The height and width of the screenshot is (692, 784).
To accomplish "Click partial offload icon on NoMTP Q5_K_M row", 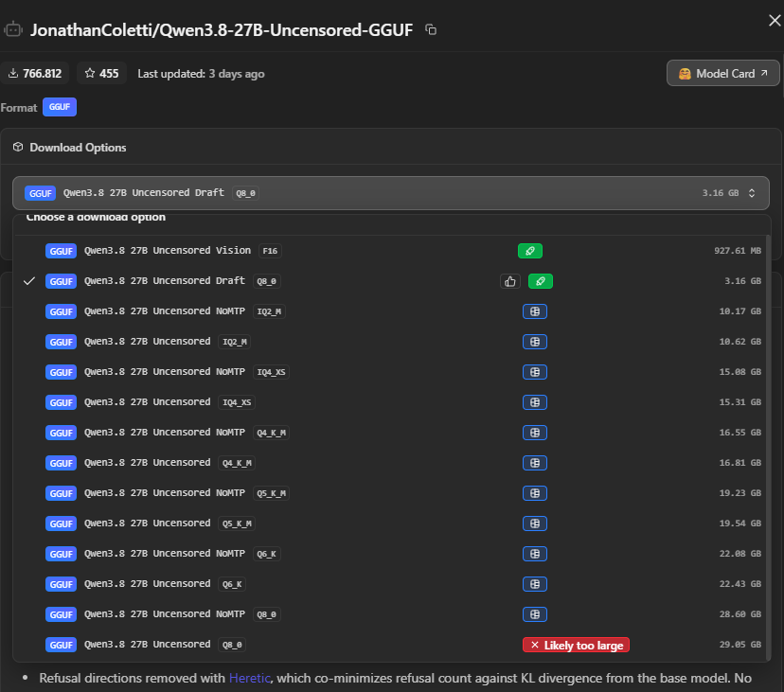I will click(534, 493).
